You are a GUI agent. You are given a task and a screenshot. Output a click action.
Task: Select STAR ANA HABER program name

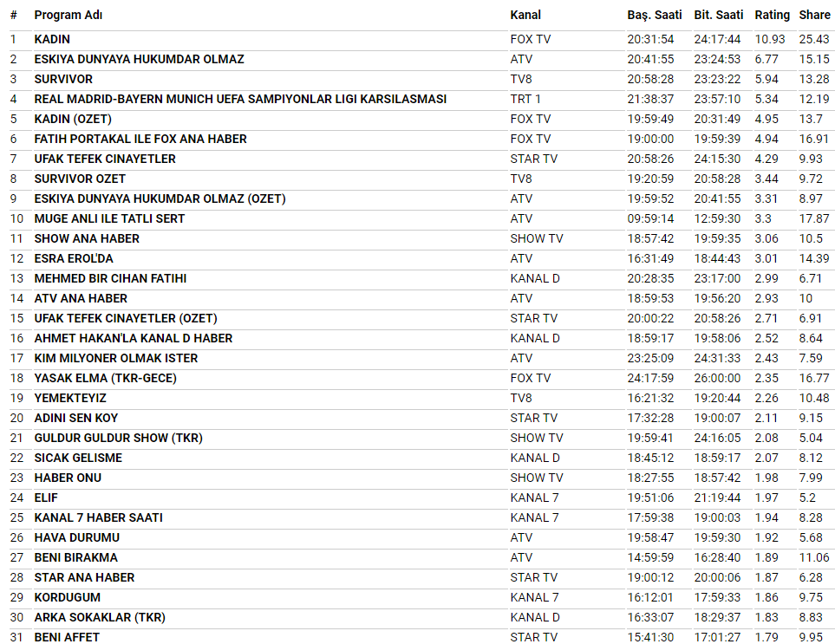click(x=84, y=578)
